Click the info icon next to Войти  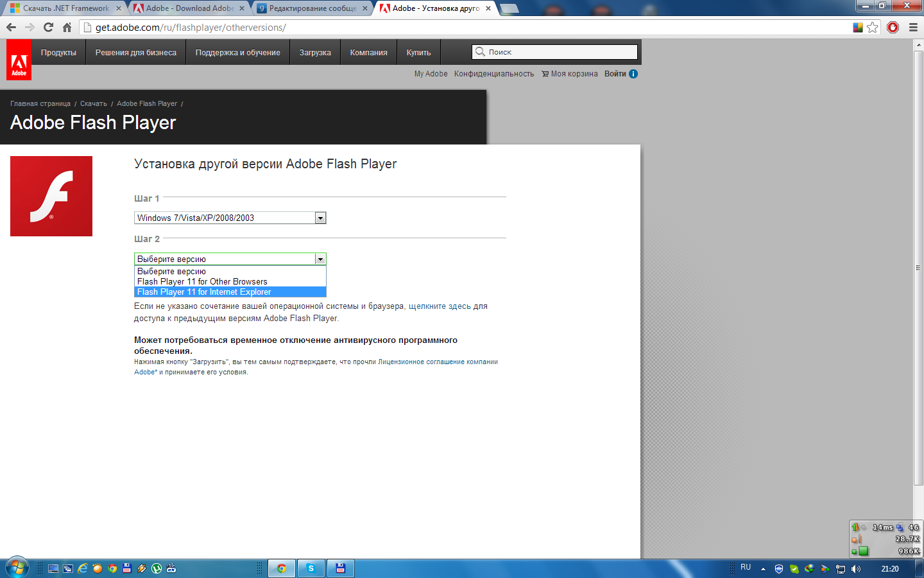[633, 74]
